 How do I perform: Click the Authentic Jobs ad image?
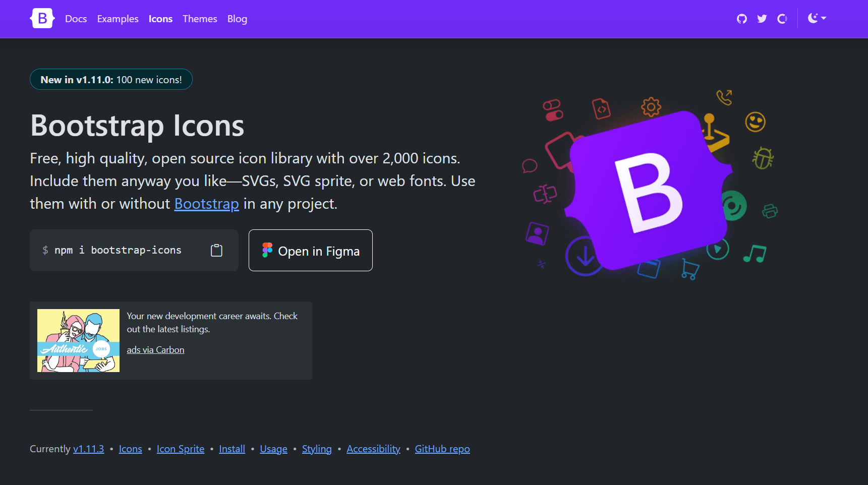click(78, 340)
